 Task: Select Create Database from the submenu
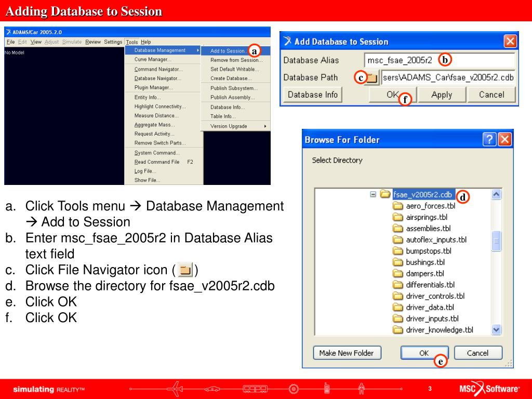tap(236, 78)
